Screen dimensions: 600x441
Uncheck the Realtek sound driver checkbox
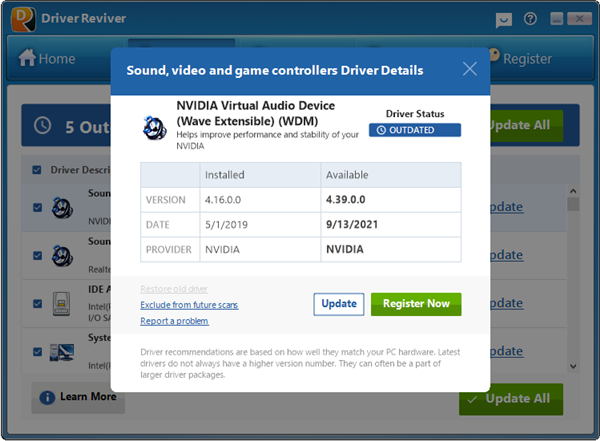(38, 256)
